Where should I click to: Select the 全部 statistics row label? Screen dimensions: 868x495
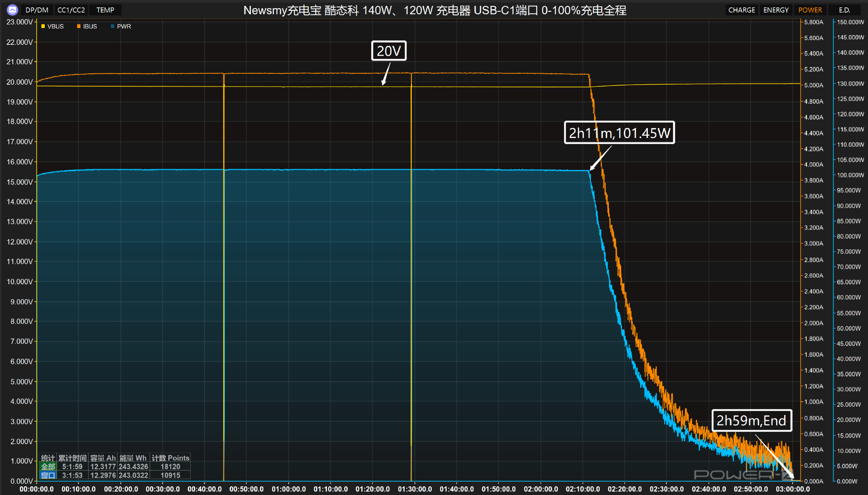click(x=48, y=466)
